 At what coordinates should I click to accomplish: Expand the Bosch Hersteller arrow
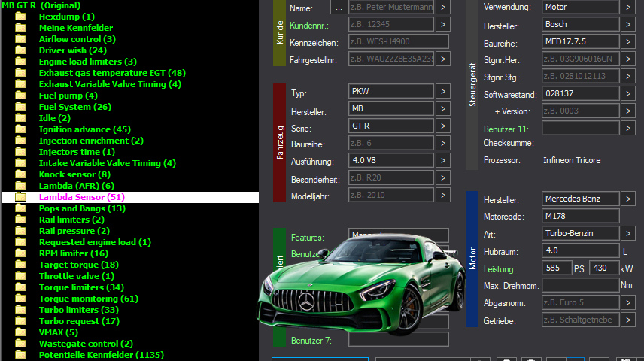[x=628, y=24]
